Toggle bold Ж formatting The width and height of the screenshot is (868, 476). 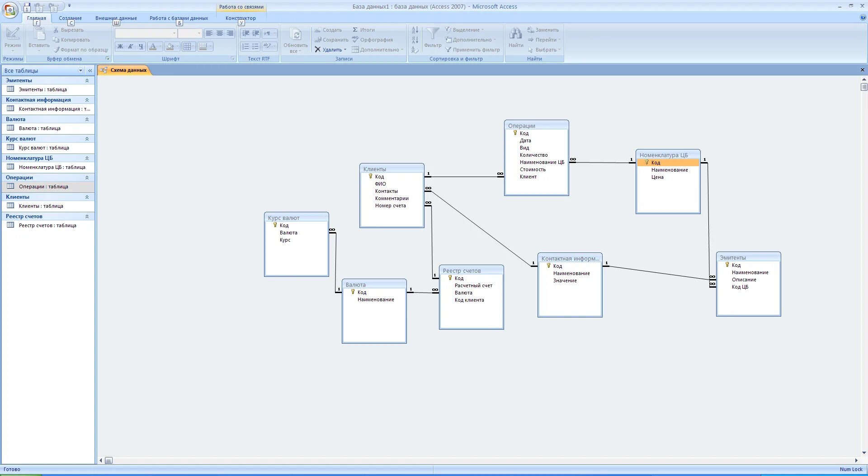tap(120, 47)
